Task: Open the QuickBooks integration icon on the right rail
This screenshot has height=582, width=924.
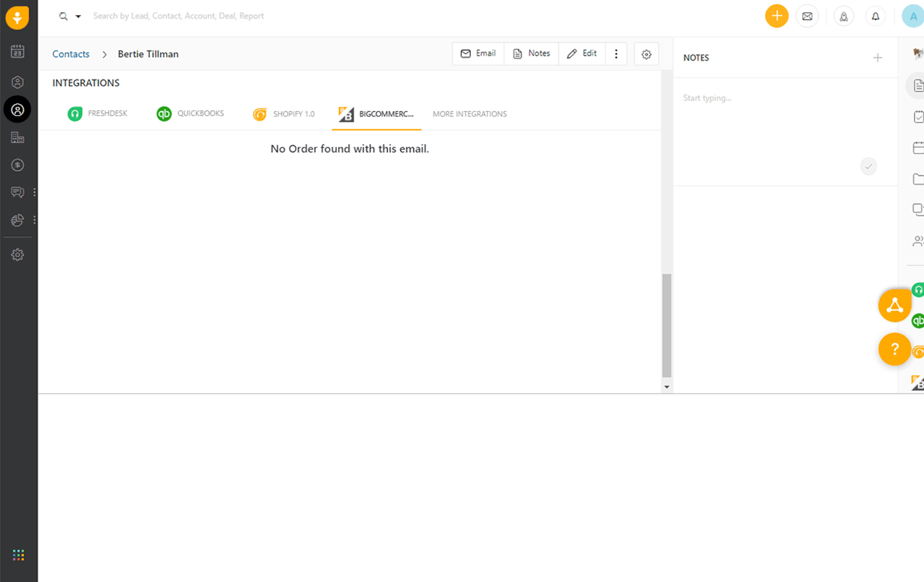Action: tap(918, 320)
